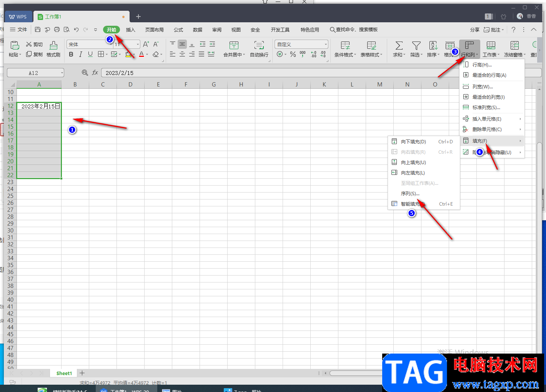546x392 pixels.
Task: Expand the quick access toolbar customize arrow
Action: tap(95, 30)
